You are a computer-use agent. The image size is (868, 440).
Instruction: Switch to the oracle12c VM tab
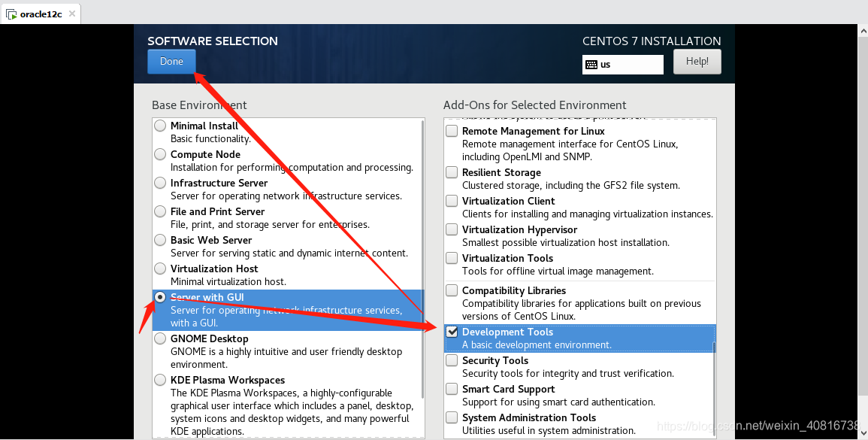(41, 14)
